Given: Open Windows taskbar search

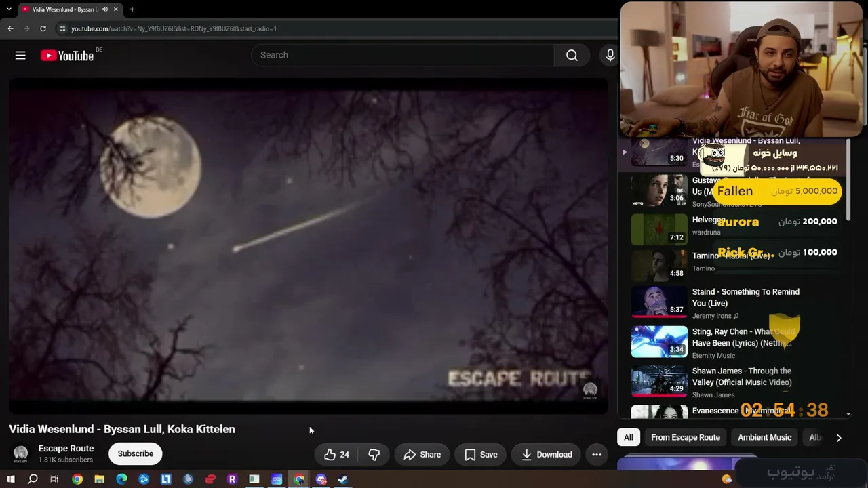Looking at the screenshot, I should pyautogui.click(x=33, y=479).
